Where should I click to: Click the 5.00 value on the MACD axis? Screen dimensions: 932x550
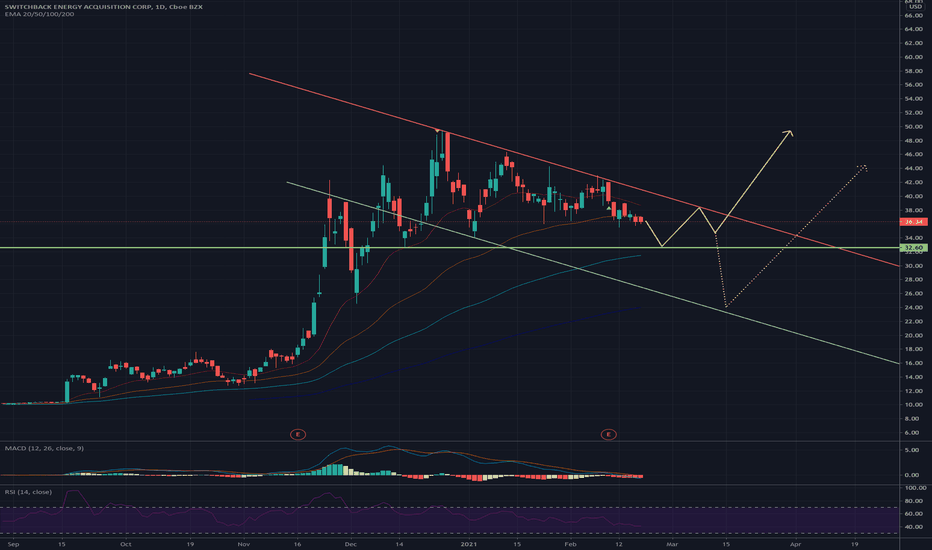coord(912,450)
